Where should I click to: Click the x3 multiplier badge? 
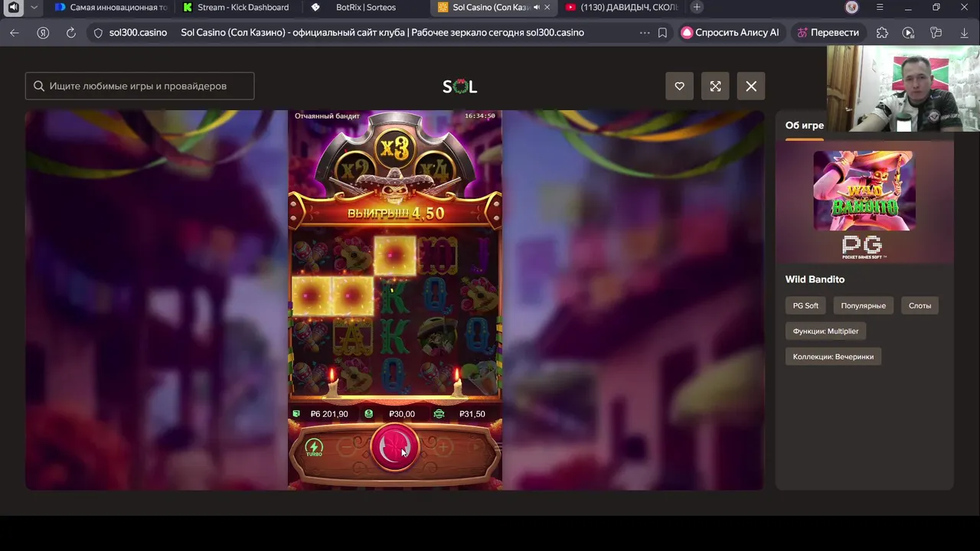pos(395,148)
